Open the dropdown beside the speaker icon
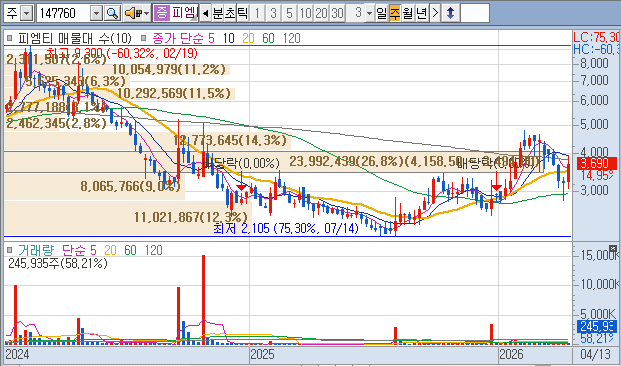Screen dimensions: 621x366 [147, 13]
